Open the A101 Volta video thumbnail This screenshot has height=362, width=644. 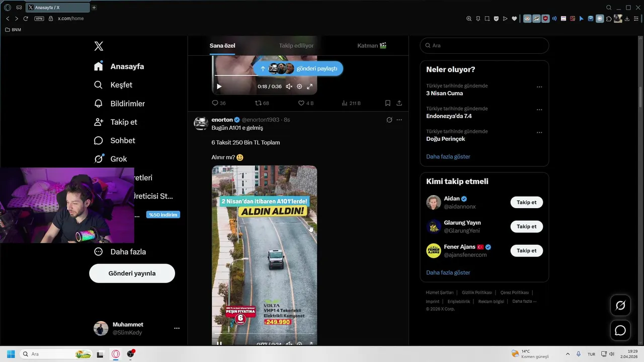264,255
